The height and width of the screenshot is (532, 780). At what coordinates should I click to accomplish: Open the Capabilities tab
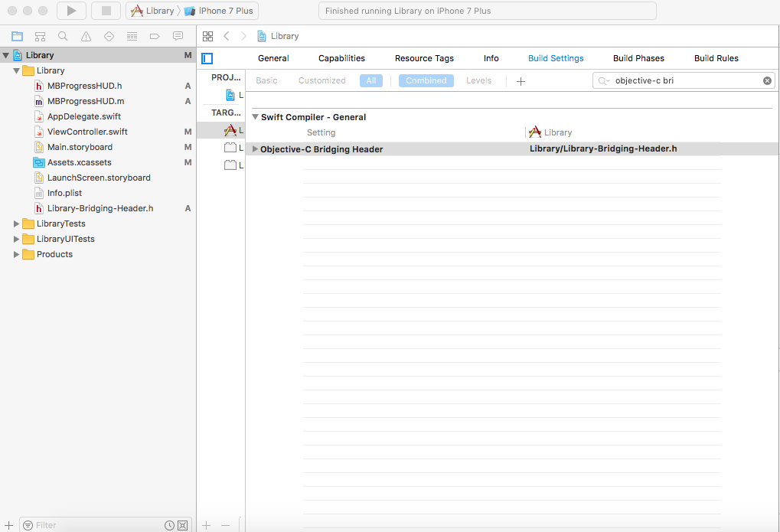click(341, 57)
